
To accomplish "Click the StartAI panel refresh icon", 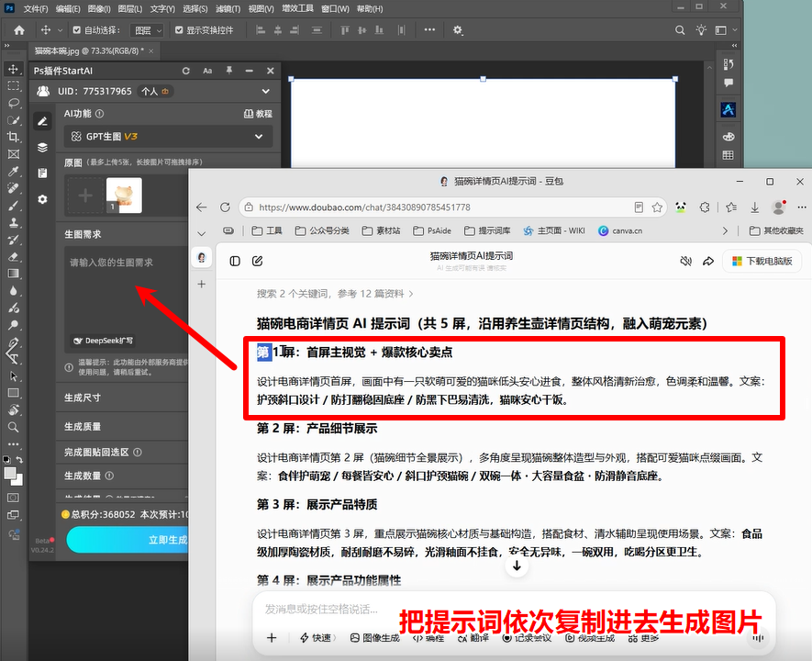I will tap(186, 71).
